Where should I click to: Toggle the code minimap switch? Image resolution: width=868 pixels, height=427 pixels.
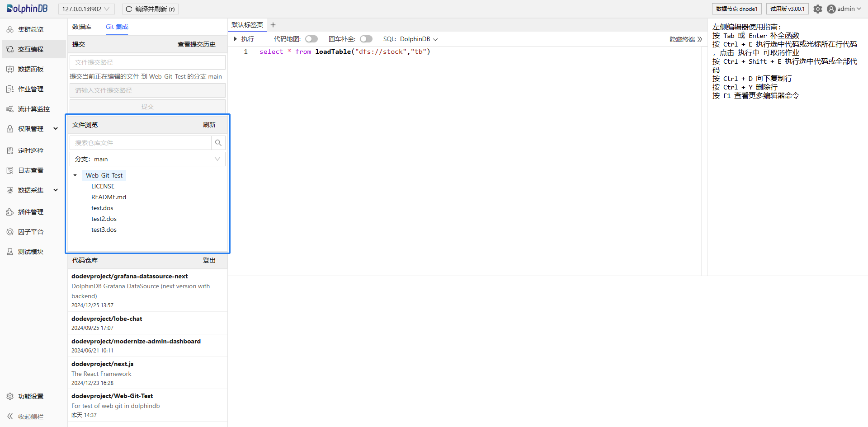311,39
